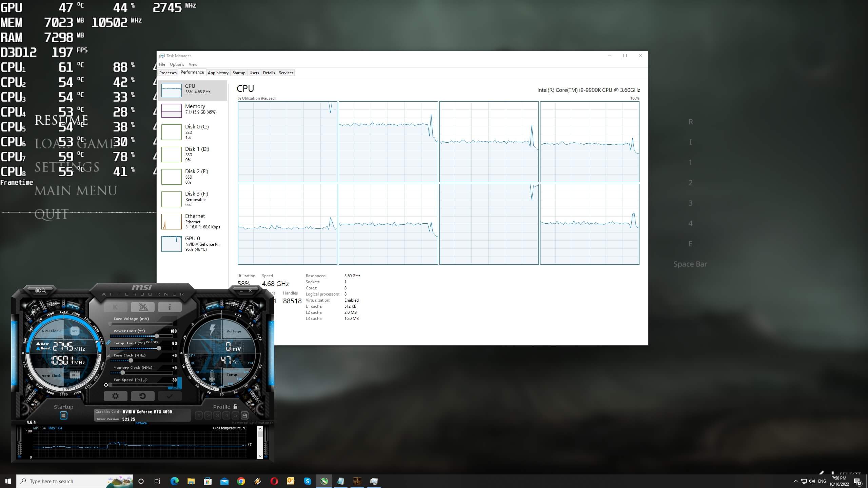Click the Kombustor K button
This screenshot has width=868, height=488.
pyautogui.click(x=115, y=307)
